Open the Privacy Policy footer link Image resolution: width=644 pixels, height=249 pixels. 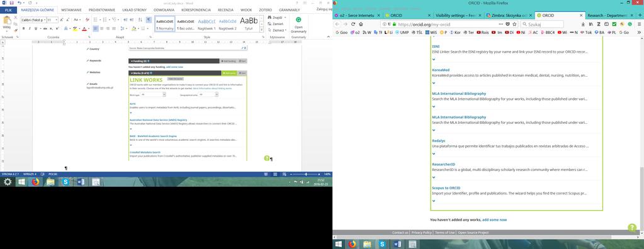pos(421,233)
